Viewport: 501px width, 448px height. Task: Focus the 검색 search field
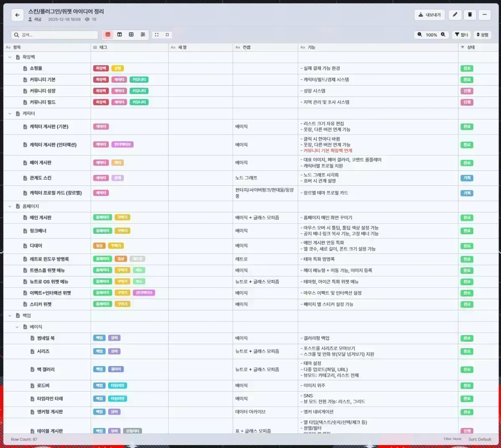pos(55,35)
